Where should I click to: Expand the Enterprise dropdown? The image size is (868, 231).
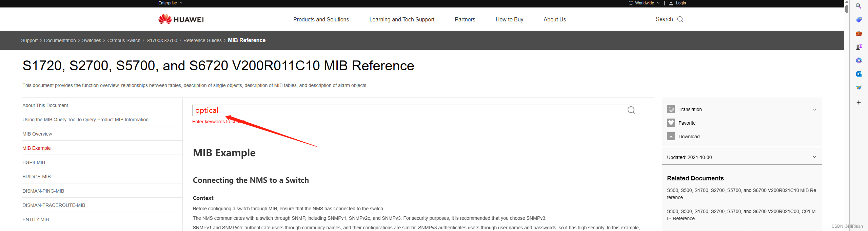[x=170, y=3]
